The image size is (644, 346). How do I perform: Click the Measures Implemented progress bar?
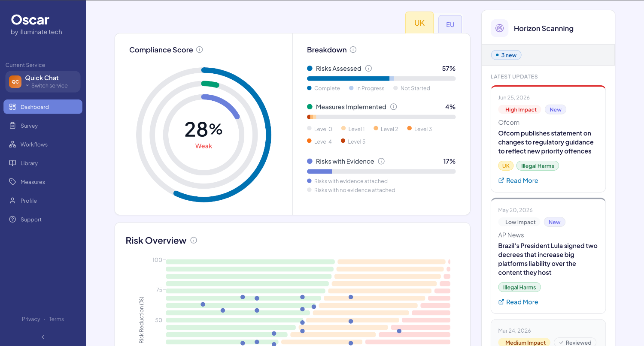(x=381, y=117)
